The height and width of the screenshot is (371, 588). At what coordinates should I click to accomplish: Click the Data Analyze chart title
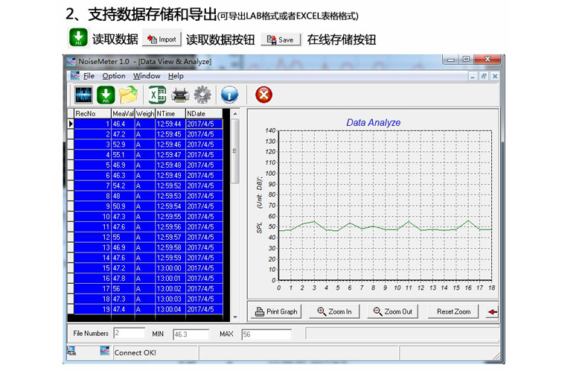[373, 122]
